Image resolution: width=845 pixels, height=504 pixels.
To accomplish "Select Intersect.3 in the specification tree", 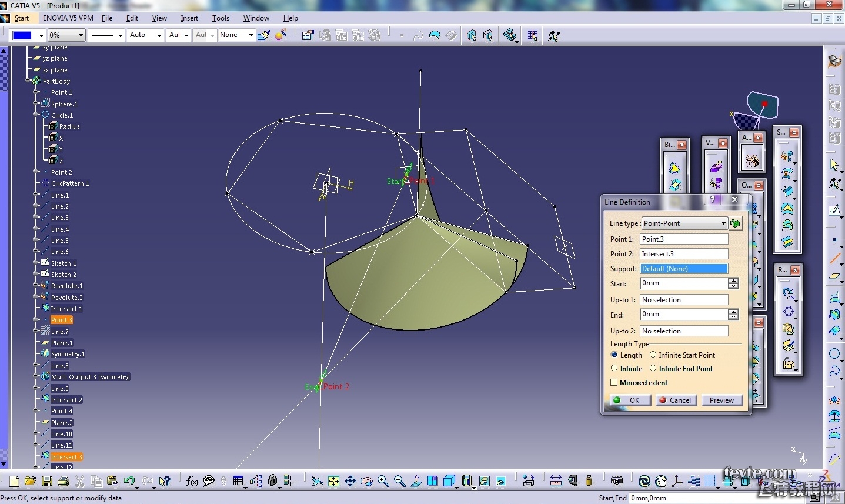I will [x=66, y=456].
